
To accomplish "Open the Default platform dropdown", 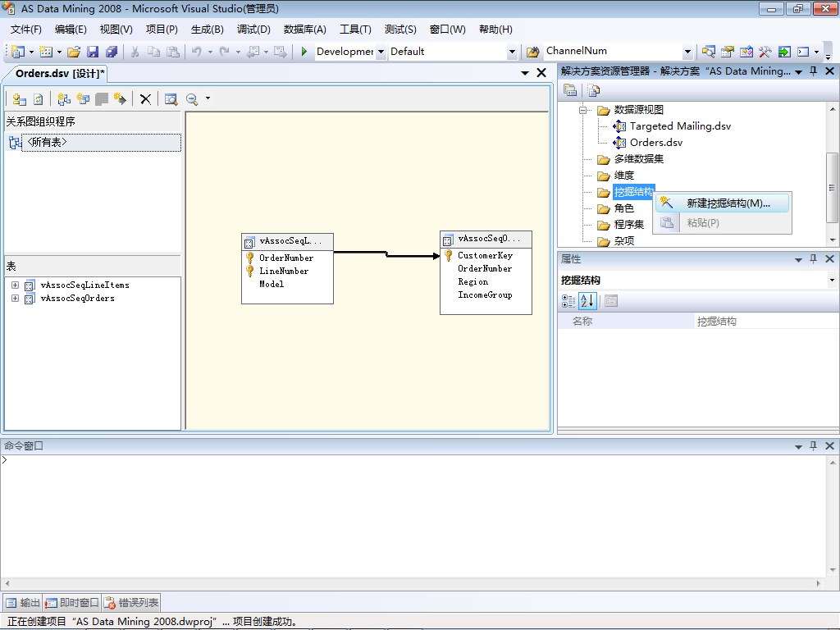I will (512, 52).
